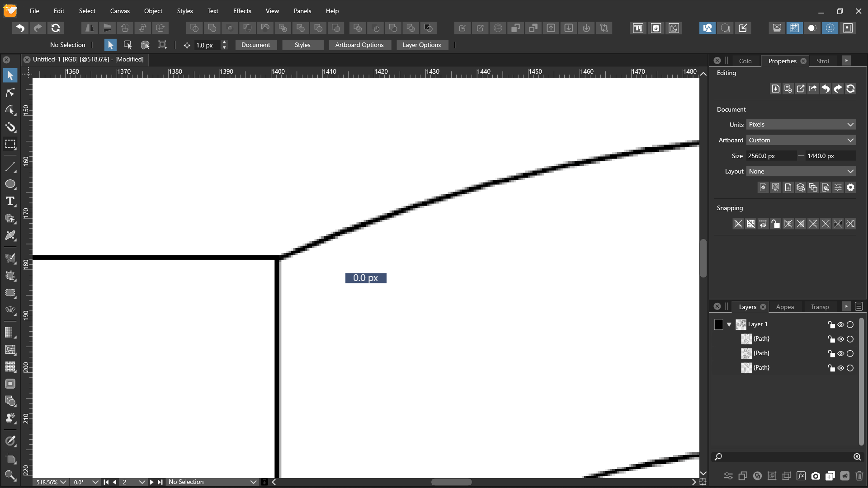The width and height of the screenshot is (868, 488).
Task: Click the Layer Options button
Action: point(421,45)
